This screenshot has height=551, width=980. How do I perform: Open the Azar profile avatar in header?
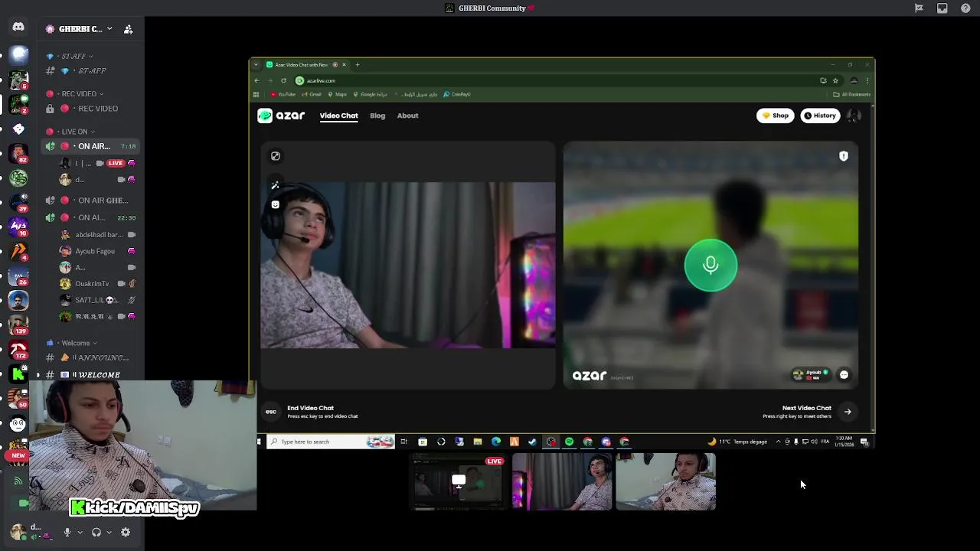click(854, 116)
